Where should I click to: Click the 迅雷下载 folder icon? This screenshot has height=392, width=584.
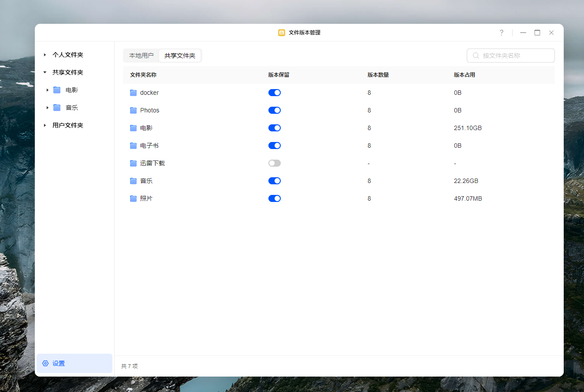[133, 163]
